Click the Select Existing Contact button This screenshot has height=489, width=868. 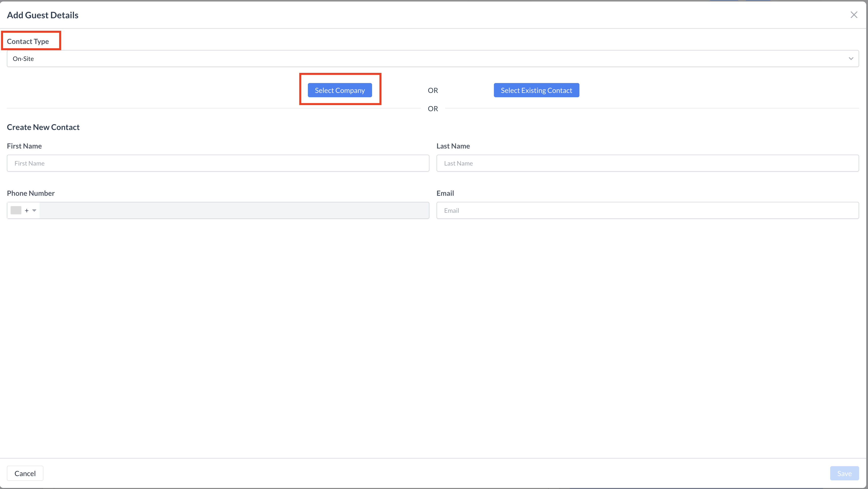pos(536,90)
